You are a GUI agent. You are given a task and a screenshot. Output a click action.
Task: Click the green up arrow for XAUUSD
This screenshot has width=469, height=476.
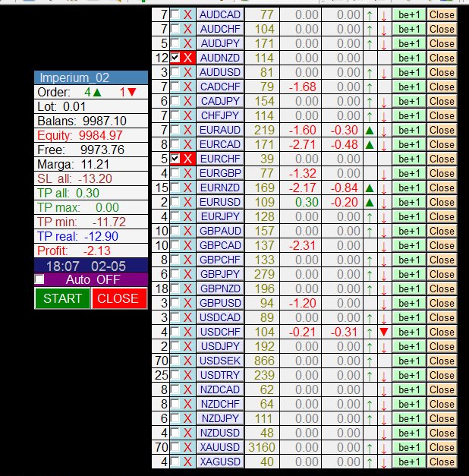(x=370, y=447)
